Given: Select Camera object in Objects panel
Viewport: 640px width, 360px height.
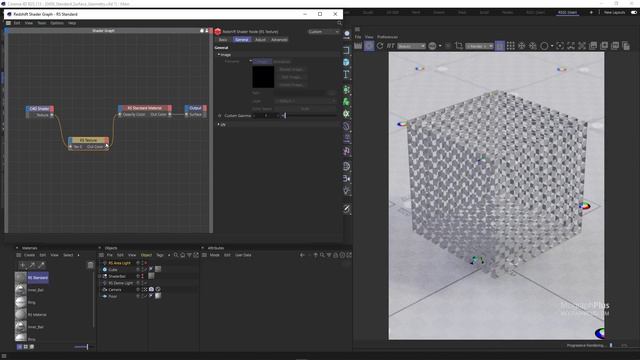Looking at the screenshot, I should 115,289.
